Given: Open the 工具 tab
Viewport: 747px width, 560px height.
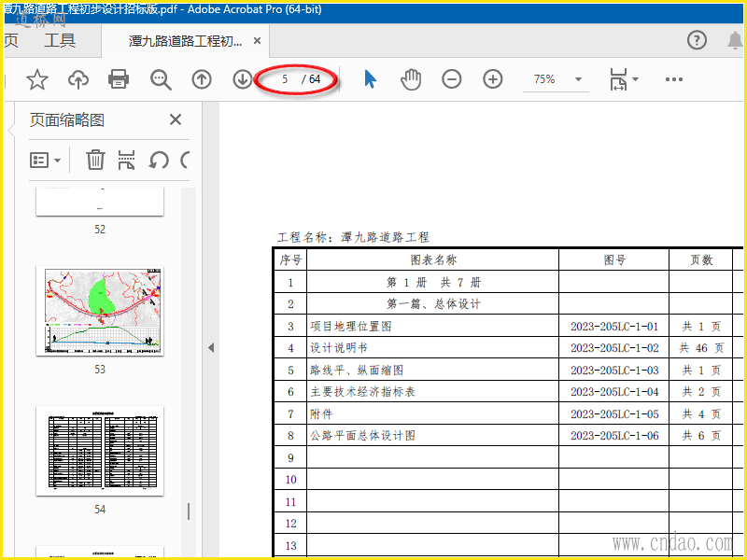Looking at the screenshot, I should (x=60, y=40).
